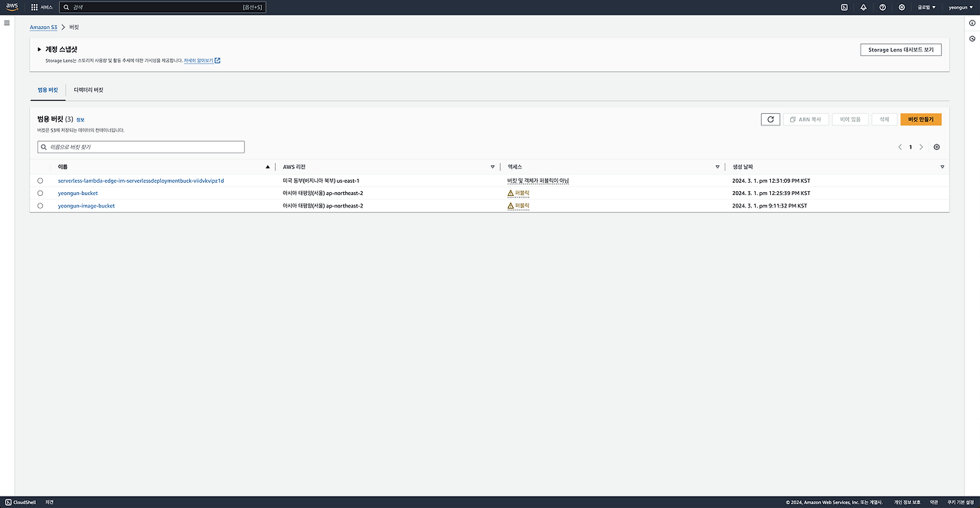Click the 비어 있음 button
This screenshot has height=508, width=980.
(x=851, y=119)
